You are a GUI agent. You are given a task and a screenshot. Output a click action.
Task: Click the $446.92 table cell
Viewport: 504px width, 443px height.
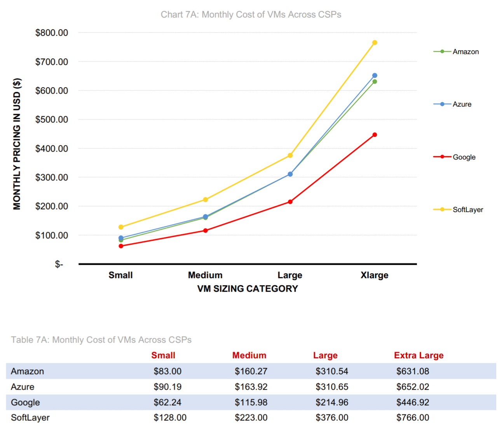click(x=413, y=403)
